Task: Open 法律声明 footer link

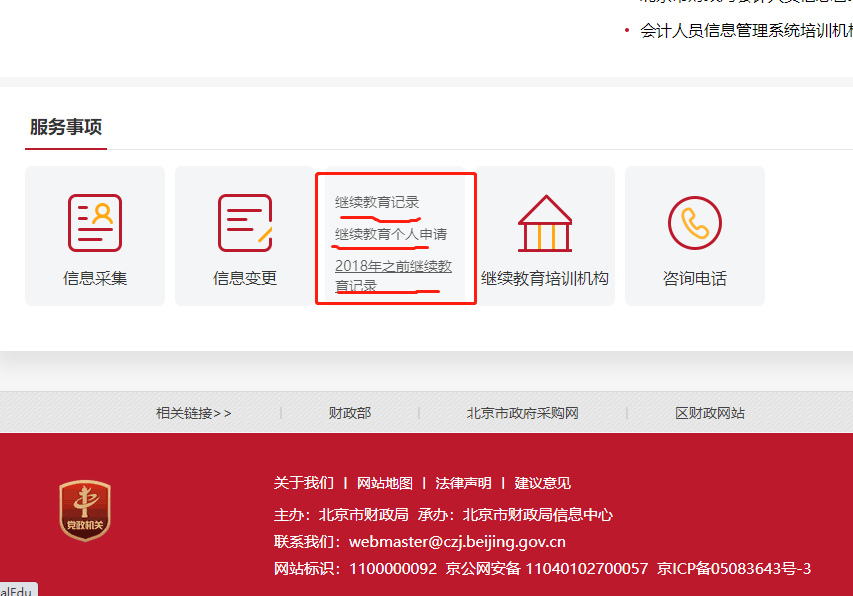Action: [x=463, y=483]
